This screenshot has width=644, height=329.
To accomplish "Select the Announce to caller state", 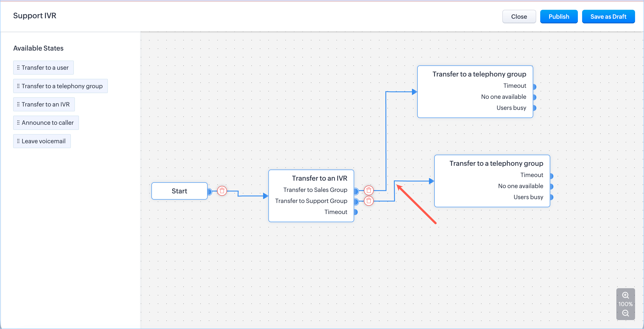I will [x=46, y=123].
